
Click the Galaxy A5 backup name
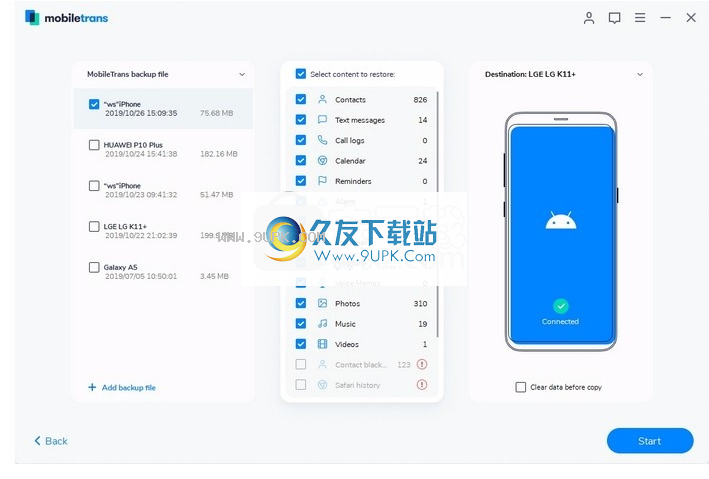click(x=120, y=267)
